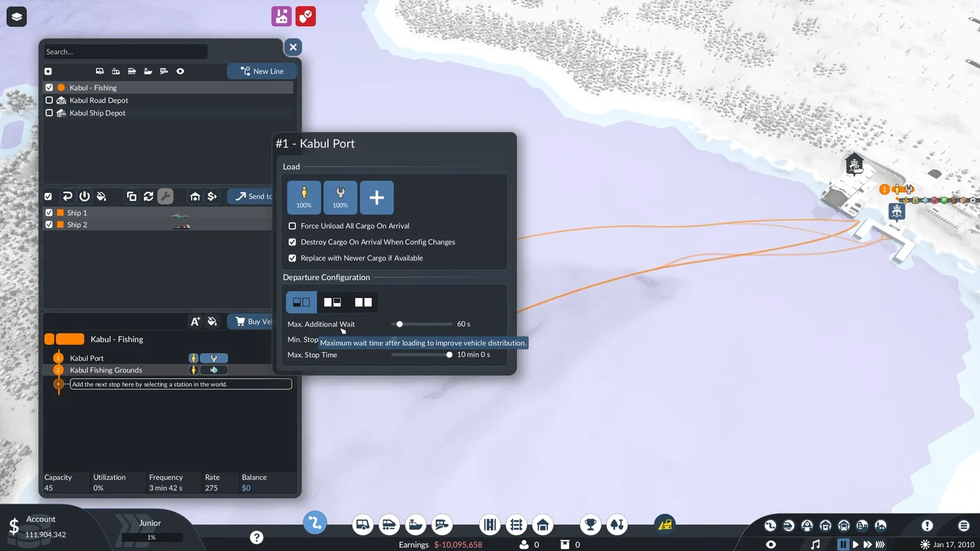This screenshot has width=980, height=551.
Task: Check the Kabul Ship Depot checkbox
Action: (x=49, y=113)
